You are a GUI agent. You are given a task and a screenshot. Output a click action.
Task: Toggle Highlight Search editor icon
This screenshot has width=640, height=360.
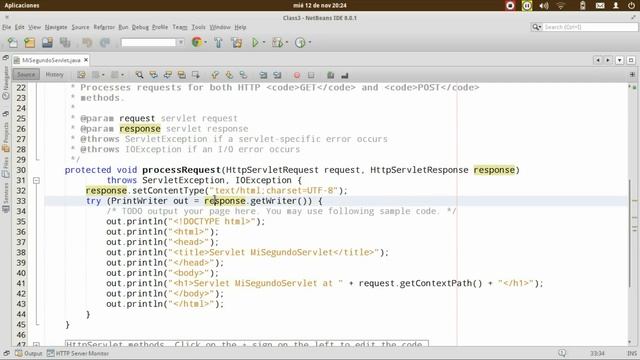pos(182,75)
